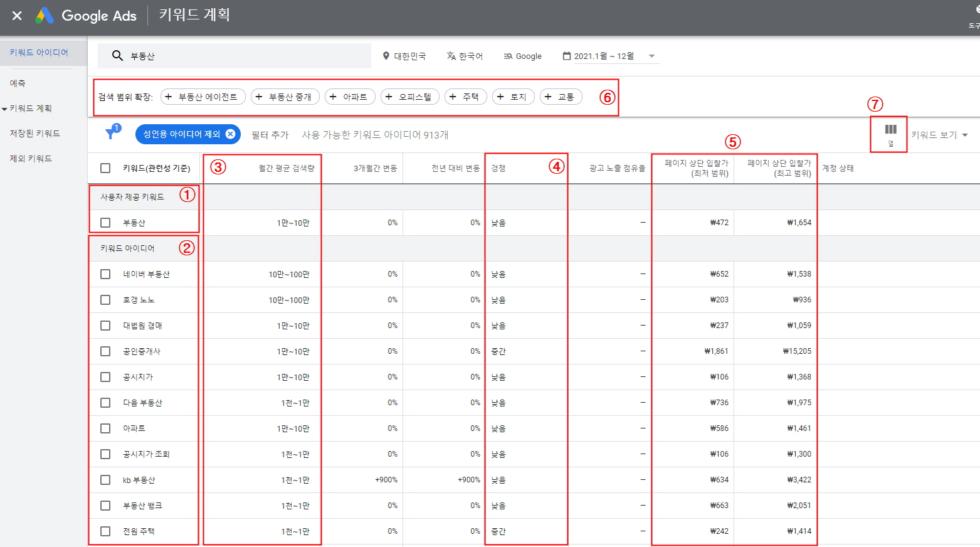Open 예측 in the sidebar

[18, 83]
